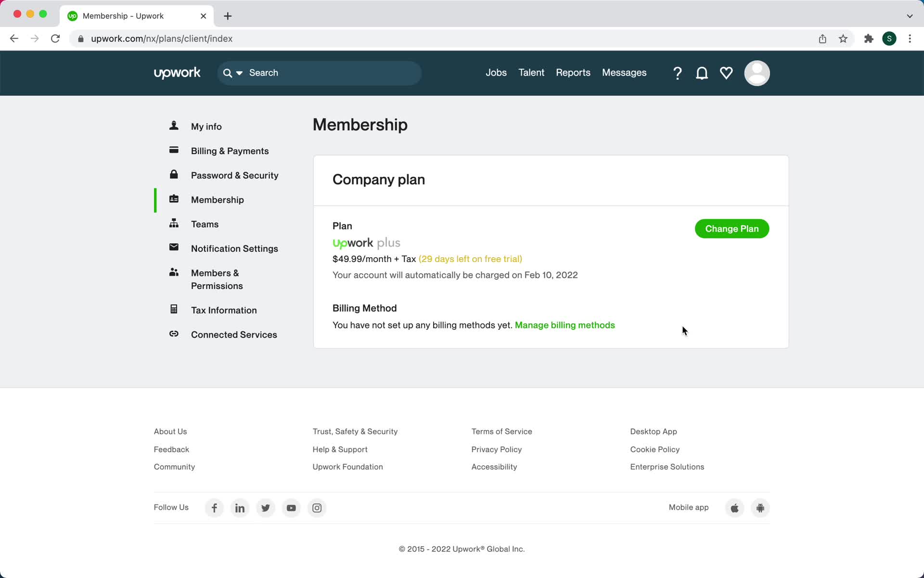924x578 pixels.
Task: Go back in browser history
Action: [14, 39]
